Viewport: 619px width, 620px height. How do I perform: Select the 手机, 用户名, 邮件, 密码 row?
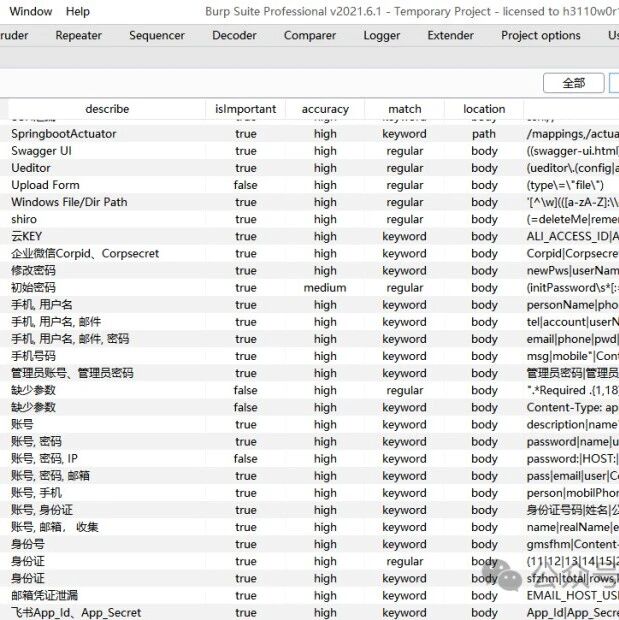(x=309, y=339)
